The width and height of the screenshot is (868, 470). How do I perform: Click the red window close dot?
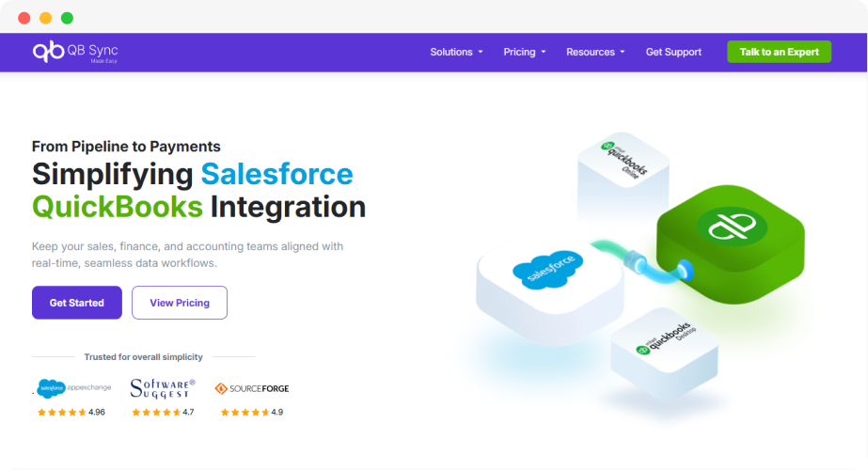(24, 18)
